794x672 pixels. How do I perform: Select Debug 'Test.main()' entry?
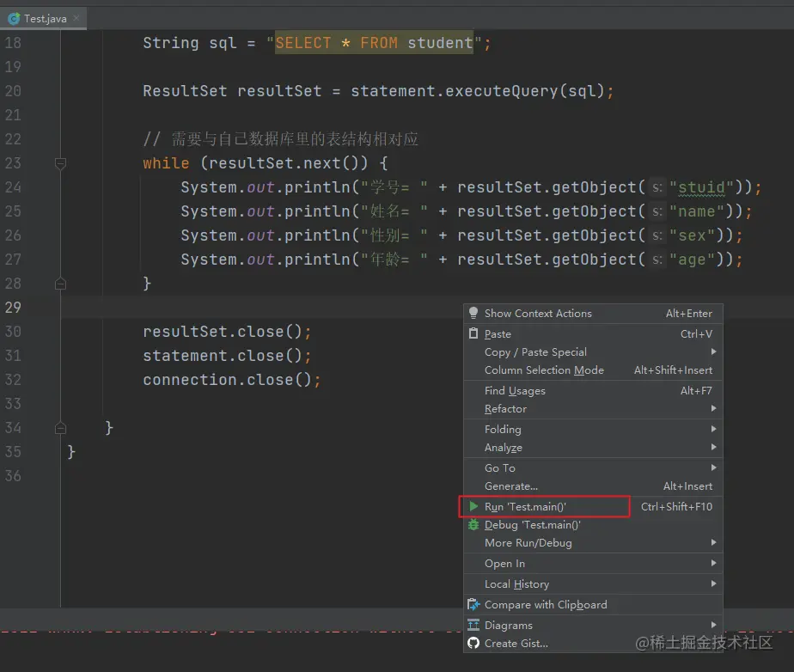pos(593,525)
